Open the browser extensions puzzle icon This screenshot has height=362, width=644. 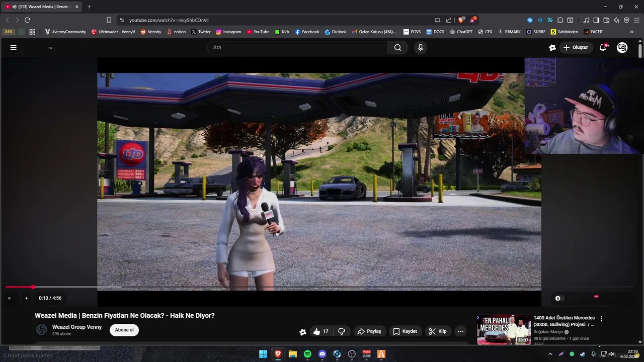pyautogui.click(x=560, y=20)
